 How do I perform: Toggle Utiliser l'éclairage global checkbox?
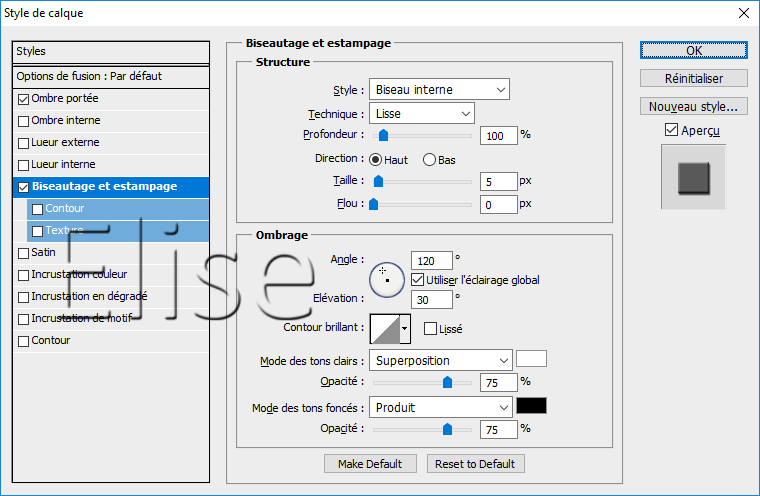(418, 280)
